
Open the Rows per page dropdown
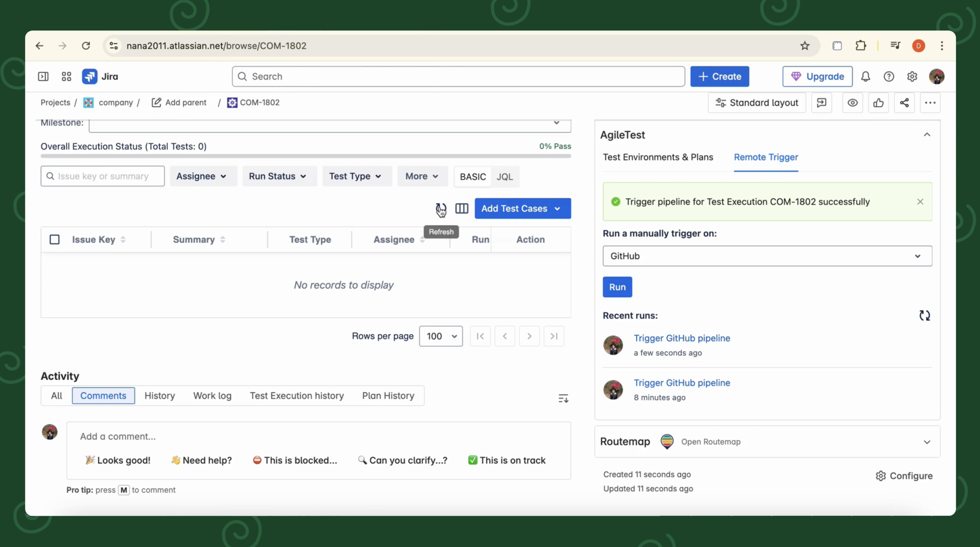point(440,336)
